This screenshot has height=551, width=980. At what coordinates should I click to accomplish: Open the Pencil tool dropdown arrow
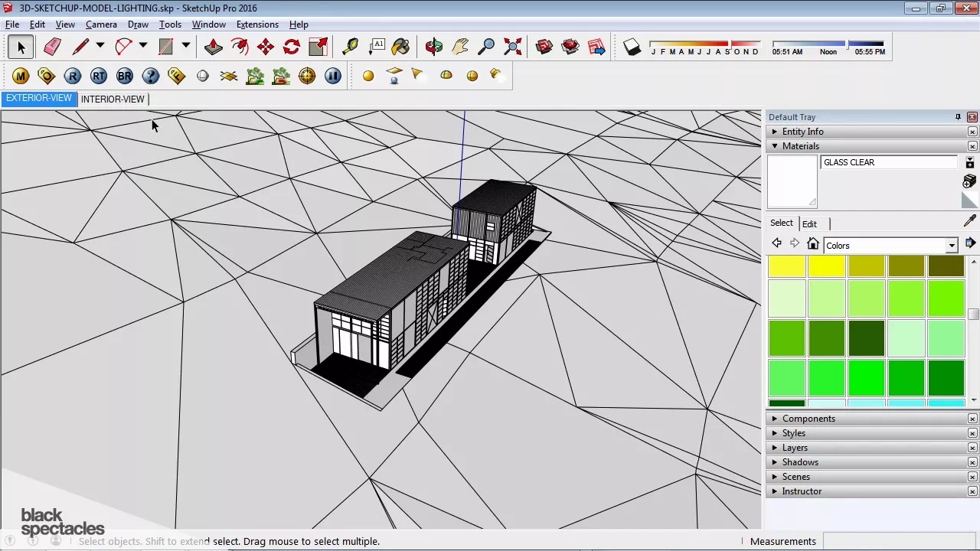click(x=100, y=47)
